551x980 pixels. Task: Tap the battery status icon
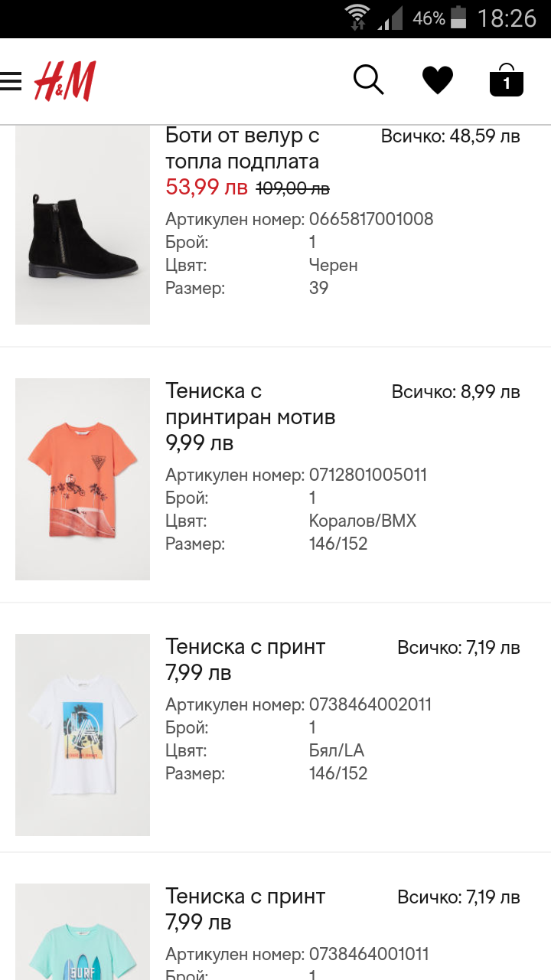pos(458,18)
